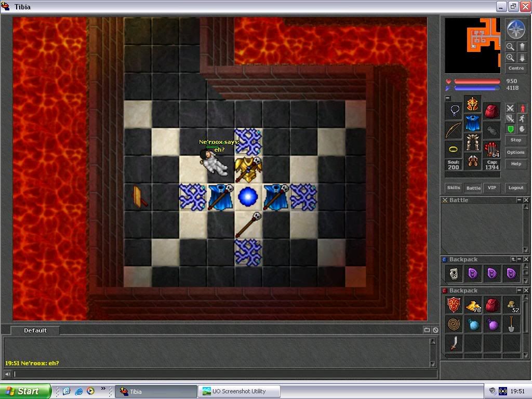Viewport: 532px width, 399px height.
Task: Click the golden helmet equipment slot
Action: [x=473, y=104]
